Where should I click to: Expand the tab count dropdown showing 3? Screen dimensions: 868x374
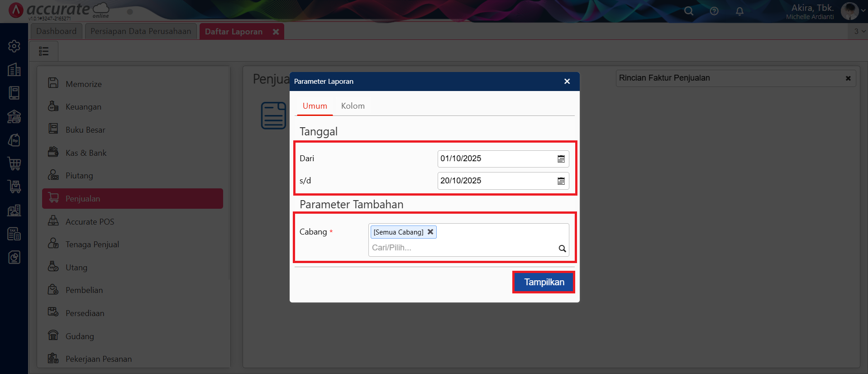tap(859, 31)
